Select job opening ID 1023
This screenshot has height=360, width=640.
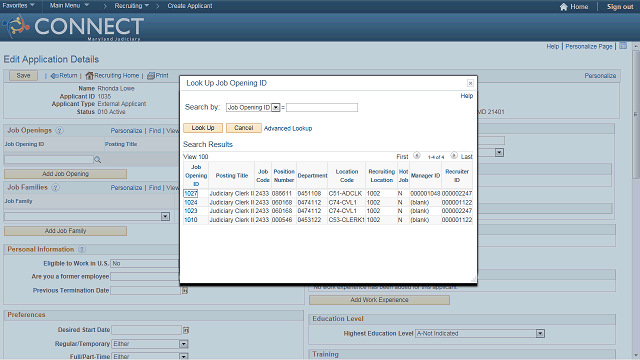click(x=191, y=211)
